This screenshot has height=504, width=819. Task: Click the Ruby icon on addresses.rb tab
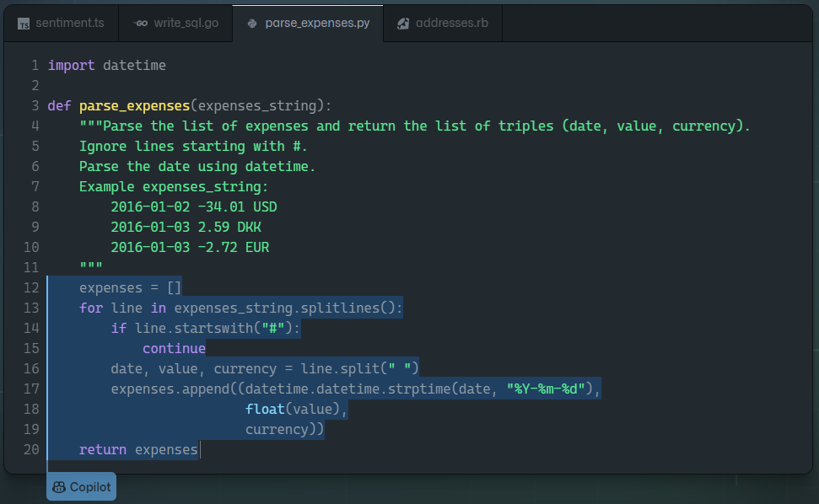pos(403,24)
